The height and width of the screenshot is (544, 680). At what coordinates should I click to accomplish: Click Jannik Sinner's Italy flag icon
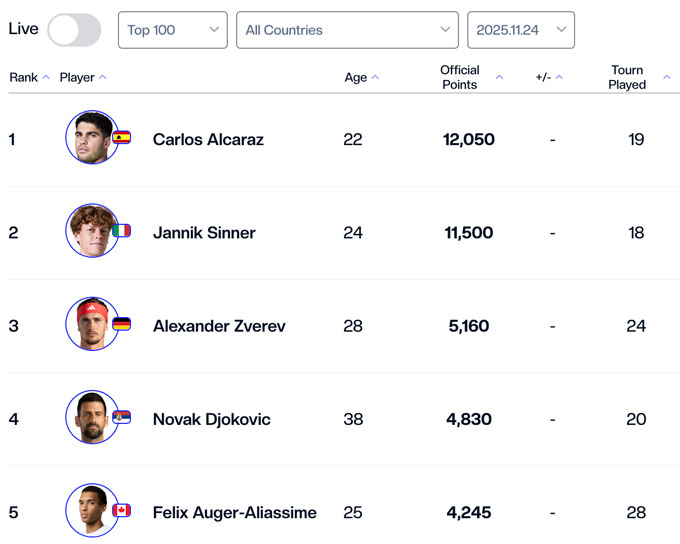pyautogui.click(x=122, y=231)
